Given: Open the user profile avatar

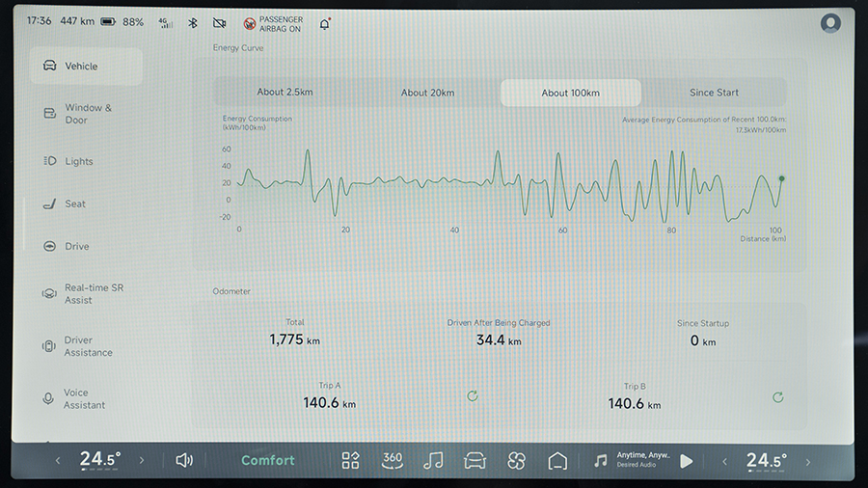Looking at the screenshot, I should click(x=830, y=23).
